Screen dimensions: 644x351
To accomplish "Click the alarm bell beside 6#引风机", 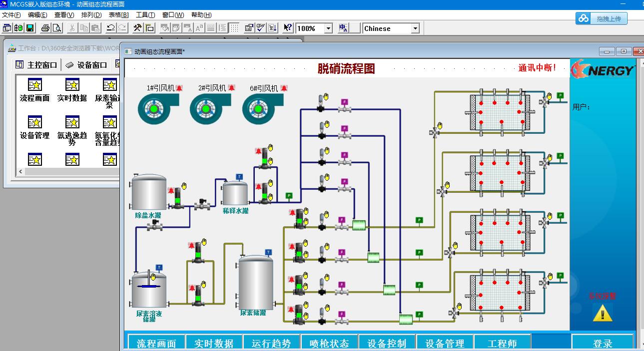I will click(x=284, y=88).
